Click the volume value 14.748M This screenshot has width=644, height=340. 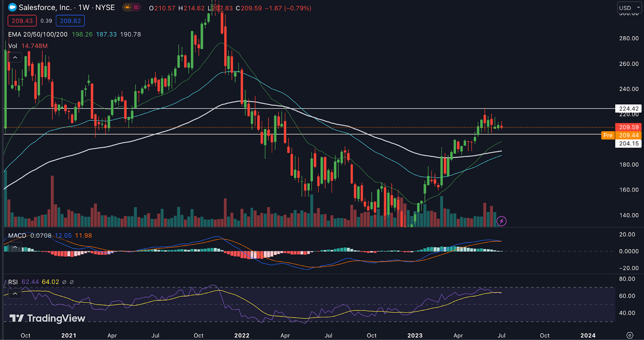point(34,46)
